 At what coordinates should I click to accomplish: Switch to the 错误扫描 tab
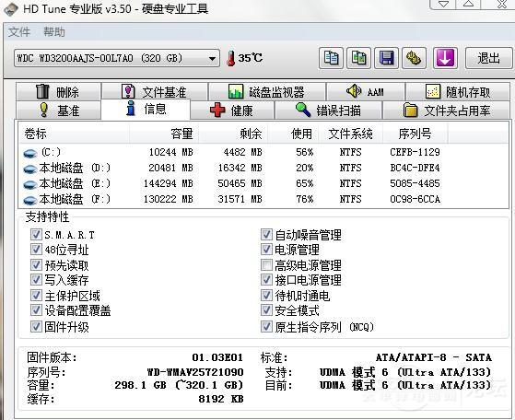tap(329, 110)
